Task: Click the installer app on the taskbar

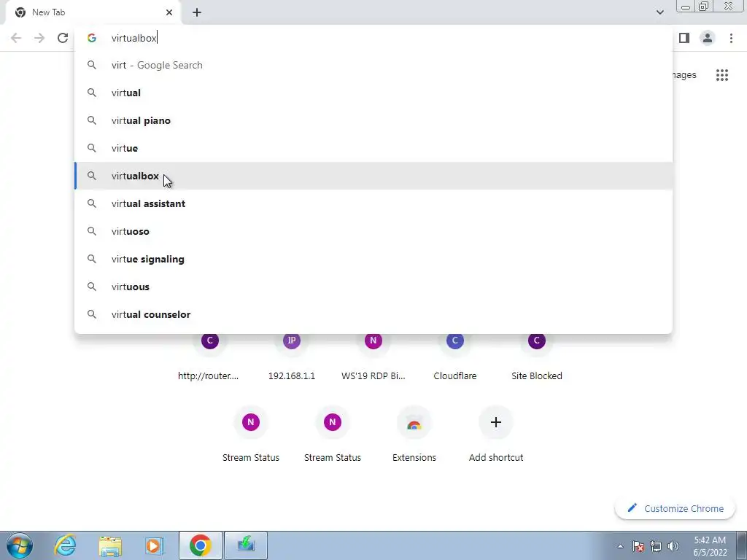Action: (x=245, y=545)
